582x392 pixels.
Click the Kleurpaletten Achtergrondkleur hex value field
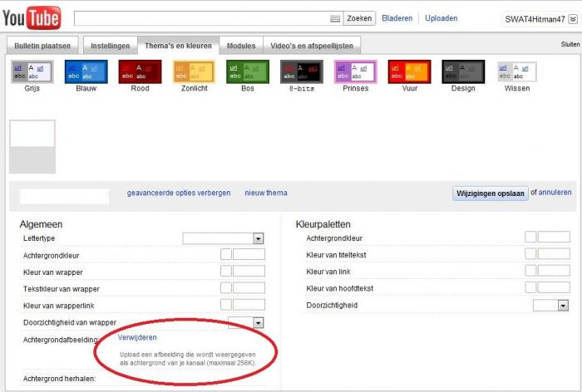554,237
